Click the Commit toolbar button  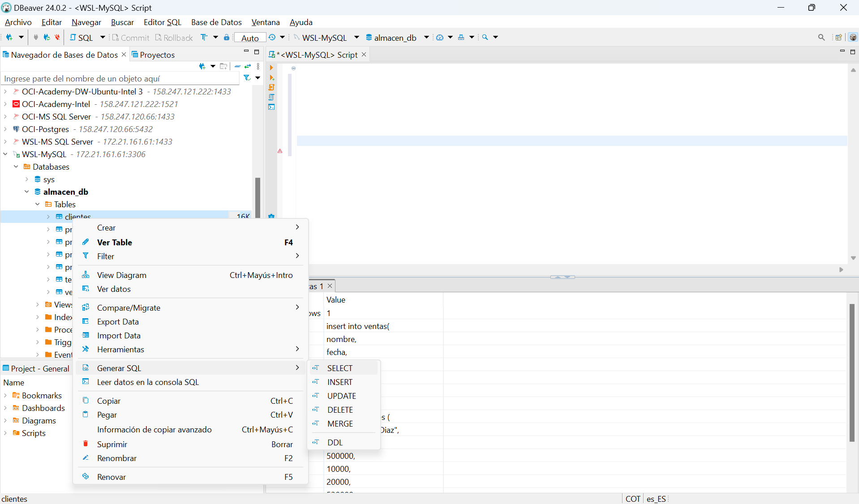click(x=130, y=38)
